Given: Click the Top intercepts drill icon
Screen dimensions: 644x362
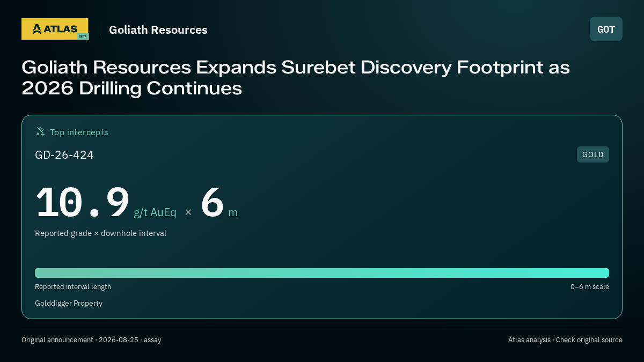Looking at the screenshot, I should pyautogui.click(x=40, y=132).
